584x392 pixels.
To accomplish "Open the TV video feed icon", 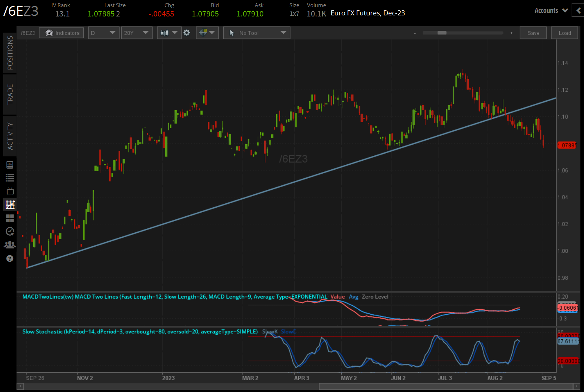I will click(x=10, y=191).
